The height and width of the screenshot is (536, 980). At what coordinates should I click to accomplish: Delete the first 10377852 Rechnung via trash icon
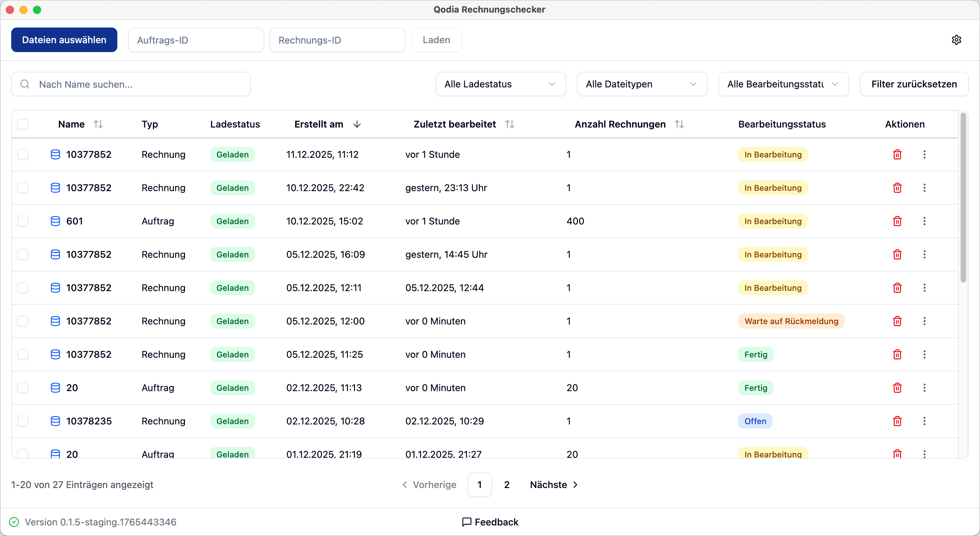click(x=897, y=154)
